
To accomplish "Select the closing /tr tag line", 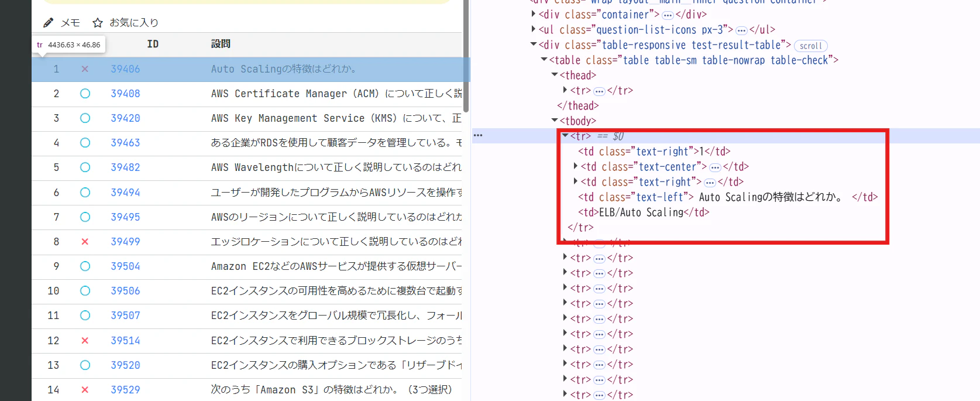I will click(x=580, y=228).
